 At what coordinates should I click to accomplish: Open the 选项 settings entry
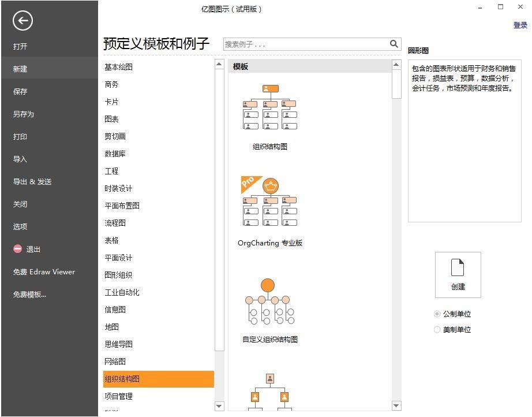tap(20, 226)
